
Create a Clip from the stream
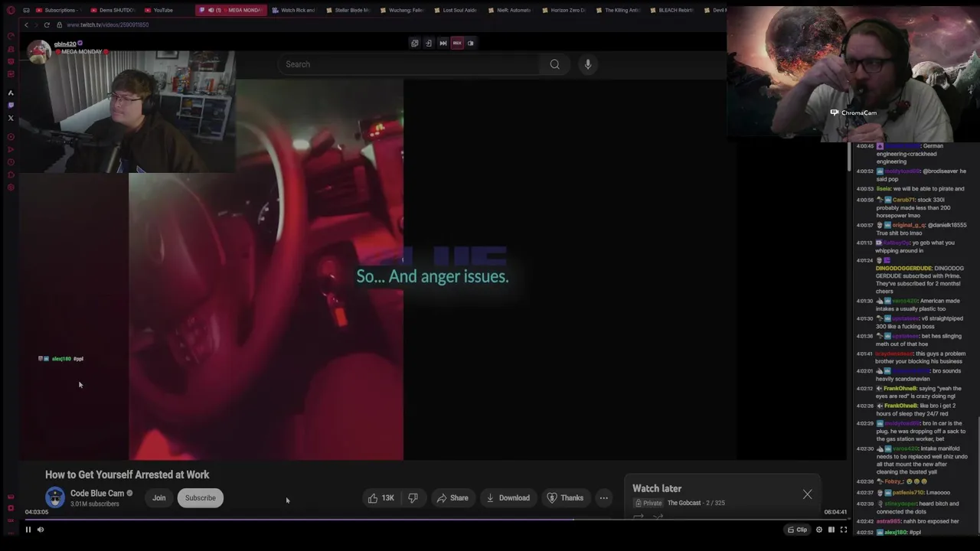tap(798, 530)
